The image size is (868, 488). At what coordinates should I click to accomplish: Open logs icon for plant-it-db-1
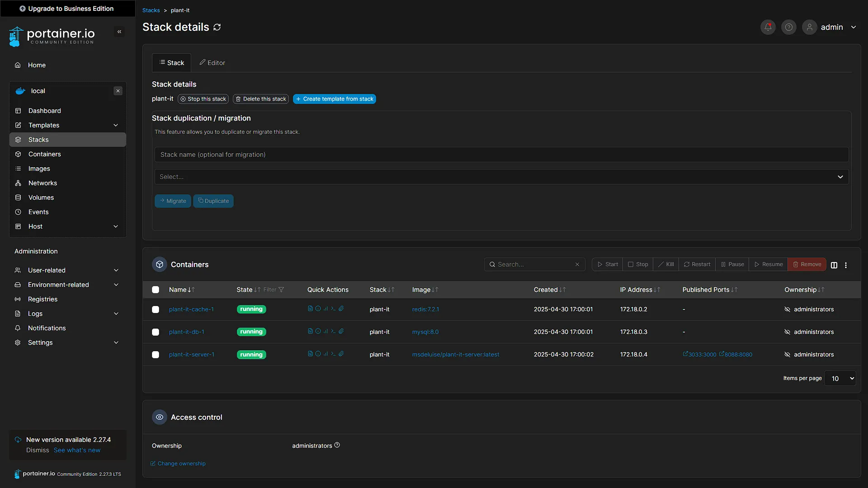pyautogui.click(x=310, y=331)
